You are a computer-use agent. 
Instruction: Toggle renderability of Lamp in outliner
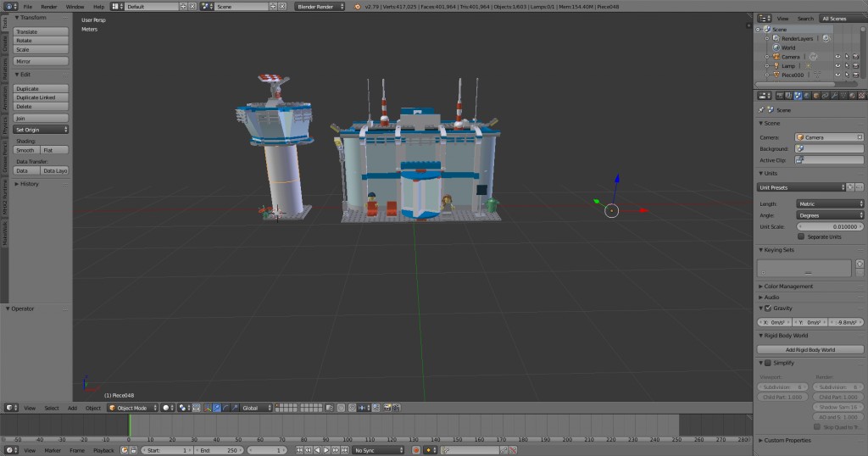pyautogui.click(x=856, y=66)
